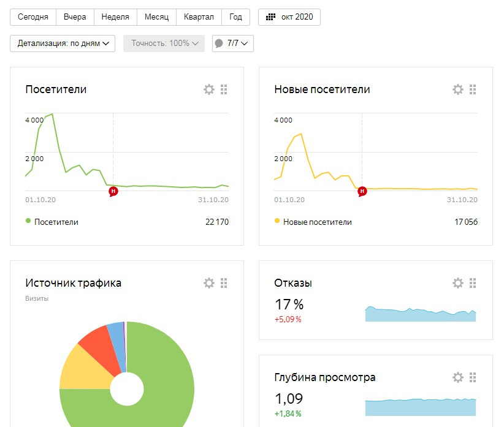The image size is (504, 427).
Task: Choose the Квартал period tab
Action: [x=199, y=17]
